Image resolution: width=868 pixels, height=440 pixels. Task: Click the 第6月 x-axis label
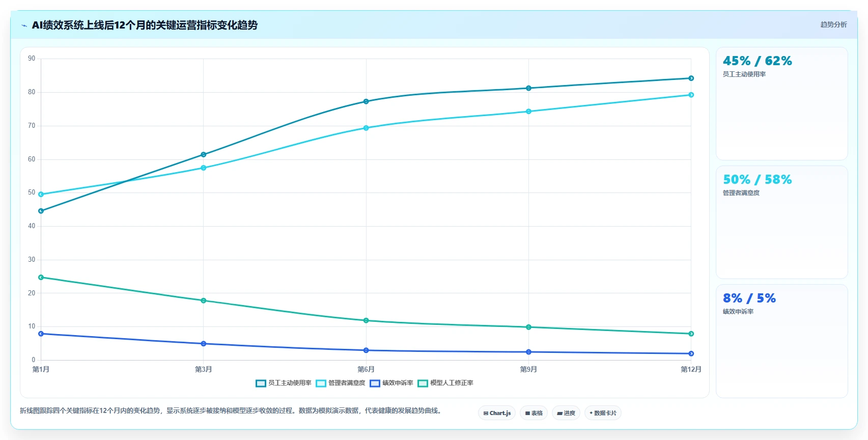pyautogui.click(x=366, y=369)
